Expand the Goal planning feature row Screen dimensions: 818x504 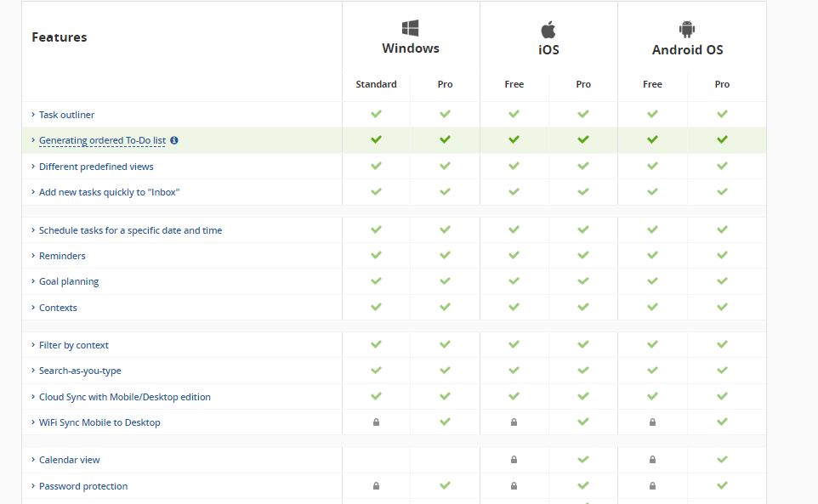click(x=33, y=281)
